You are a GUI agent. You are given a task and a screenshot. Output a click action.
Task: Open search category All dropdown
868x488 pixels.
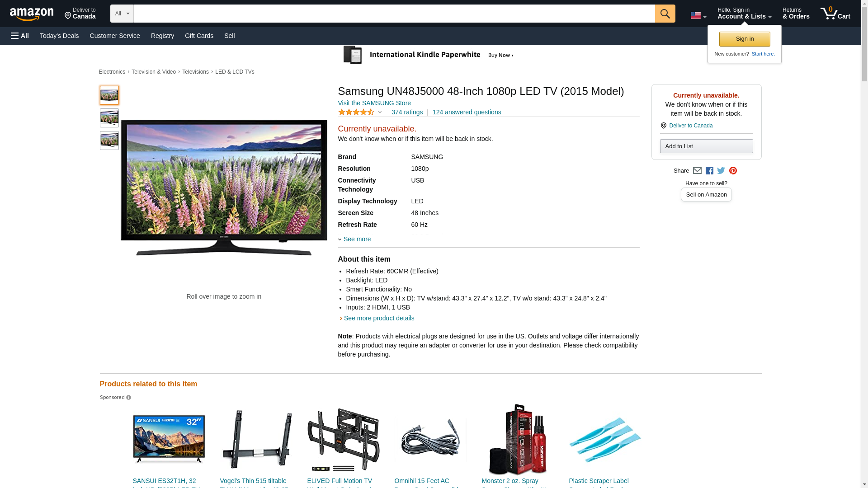122,14
